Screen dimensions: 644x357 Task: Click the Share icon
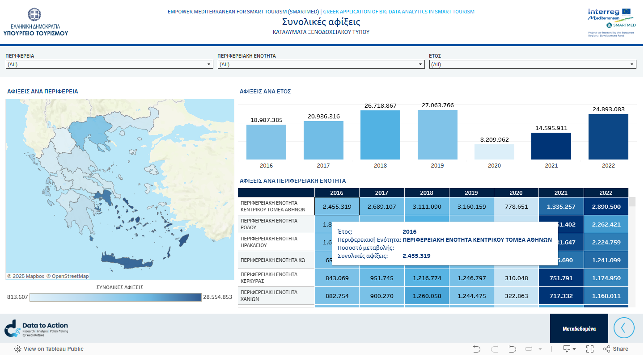(x=615, y=349)
